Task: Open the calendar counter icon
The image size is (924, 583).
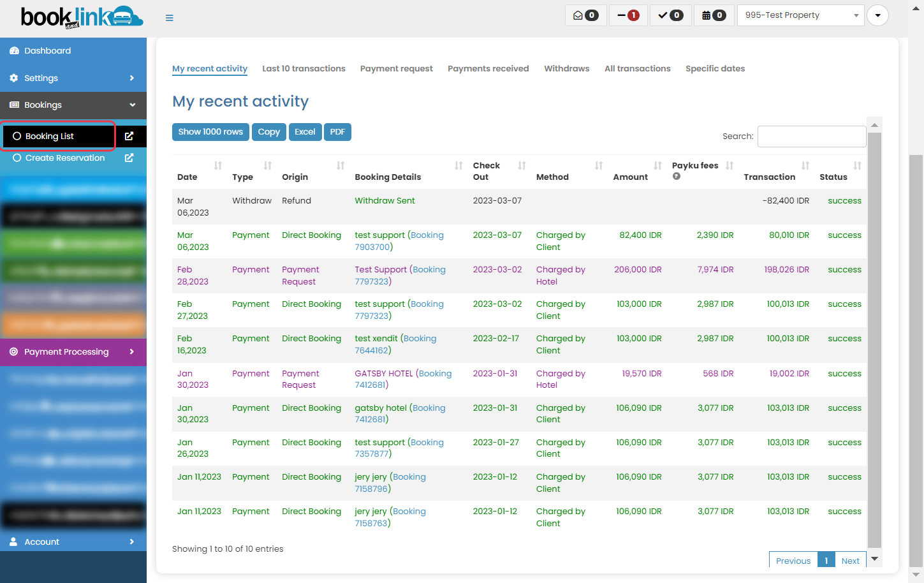Action: pos(714,15)
